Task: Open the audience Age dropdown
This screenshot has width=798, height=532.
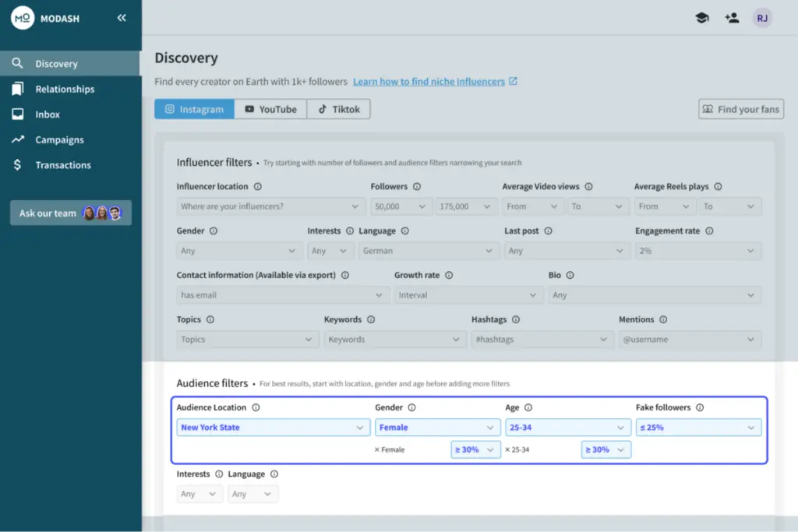Action: coord(567,428)
